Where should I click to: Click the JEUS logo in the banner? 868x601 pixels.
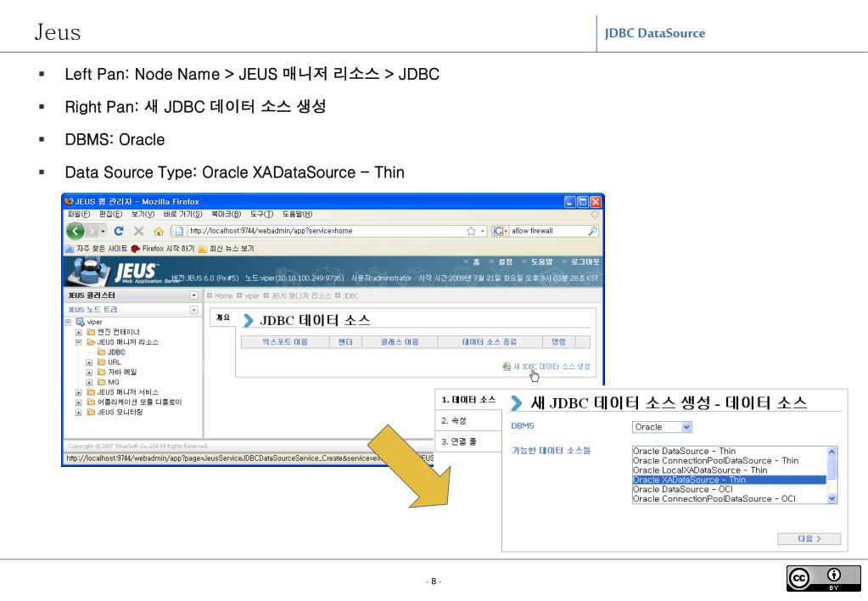click(x=137, y=272)
